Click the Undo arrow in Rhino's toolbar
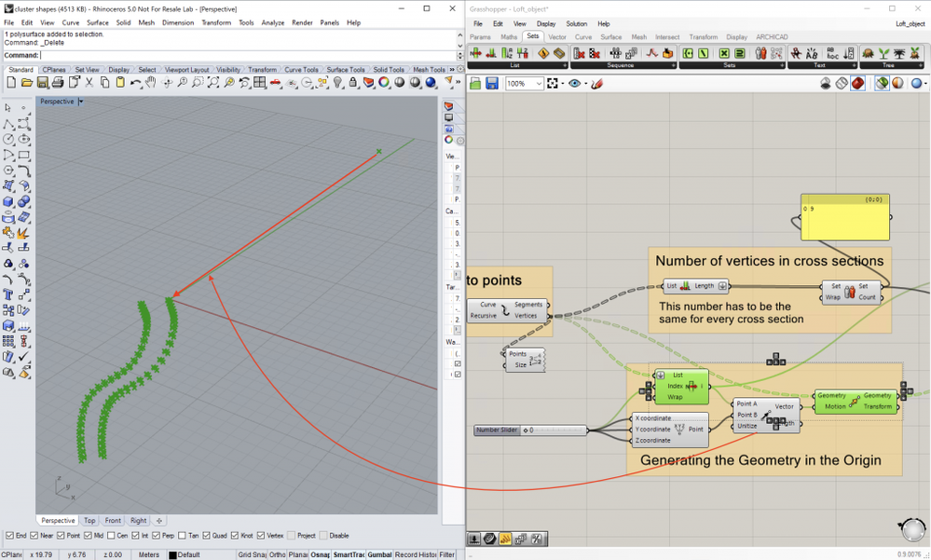The image size is (931, 560). coord(136,83)
